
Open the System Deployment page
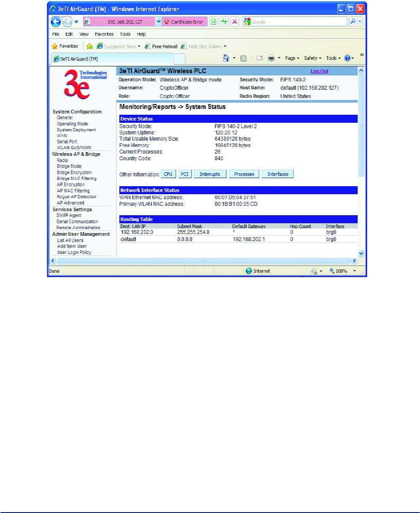(x=76, y=130)
